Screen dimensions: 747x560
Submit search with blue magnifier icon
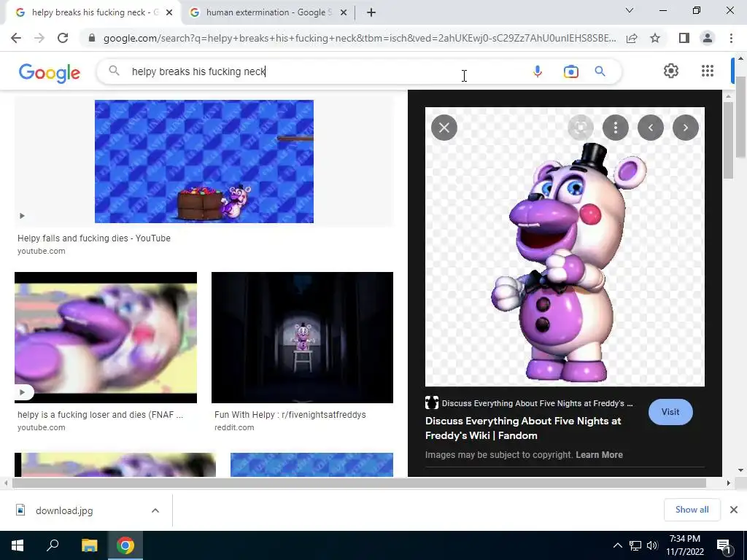pos(600,71)
